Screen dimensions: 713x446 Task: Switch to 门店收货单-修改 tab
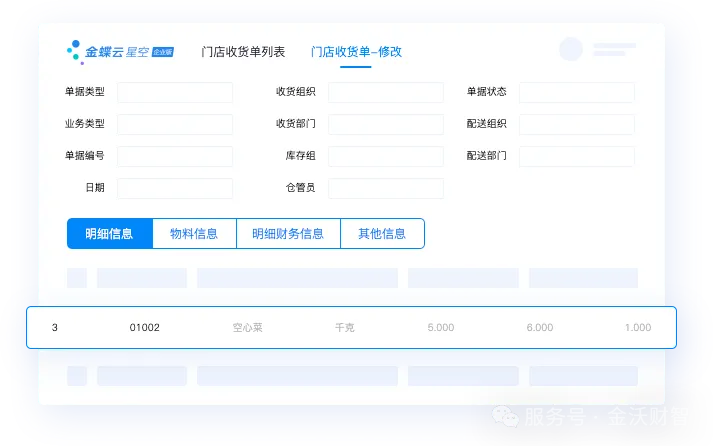356,52
